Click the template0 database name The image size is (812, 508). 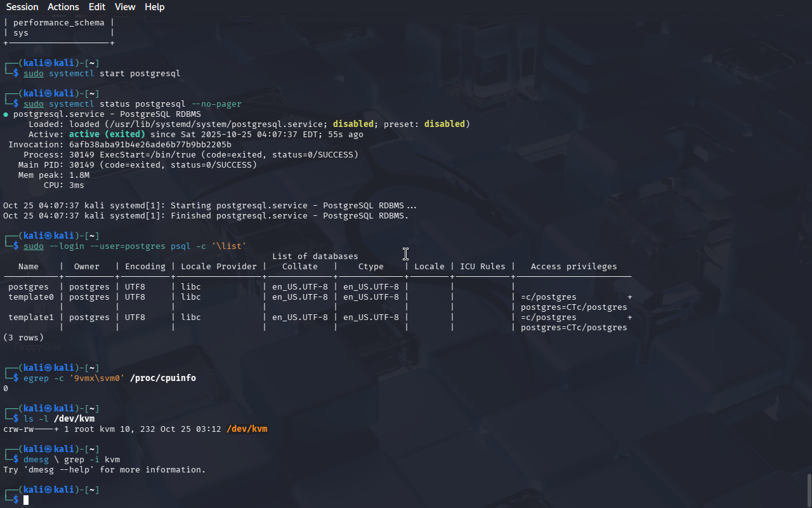[31, 297]
